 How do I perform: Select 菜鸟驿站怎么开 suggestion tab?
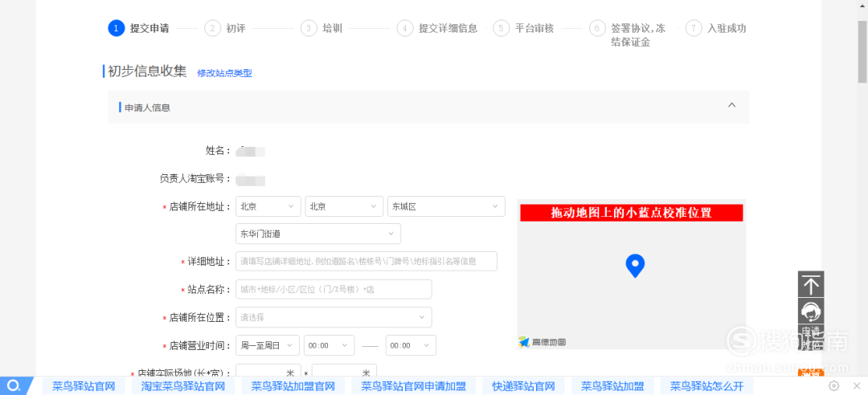tap(706, 386)
